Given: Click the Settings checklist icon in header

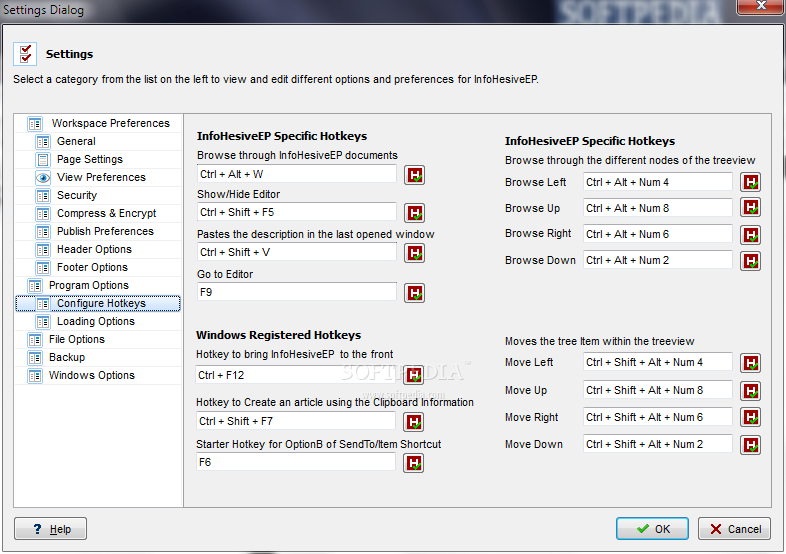Looking at the screenshot, I should pyautogui.click(x=25, y=54).
